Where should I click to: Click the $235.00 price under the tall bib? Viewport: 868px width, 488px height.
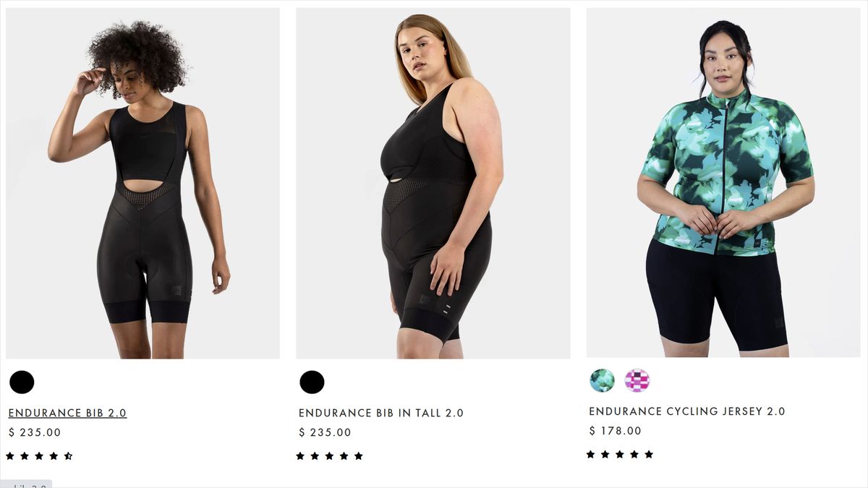323,432
